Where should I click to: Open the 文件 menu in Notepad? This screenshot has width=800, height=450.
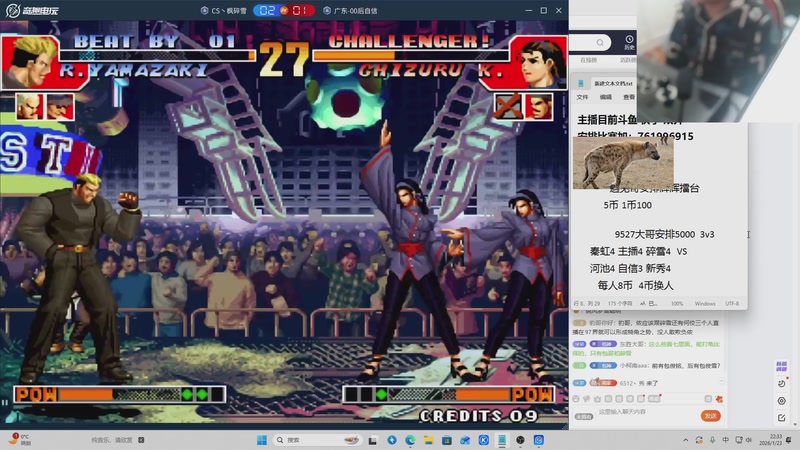582,97
